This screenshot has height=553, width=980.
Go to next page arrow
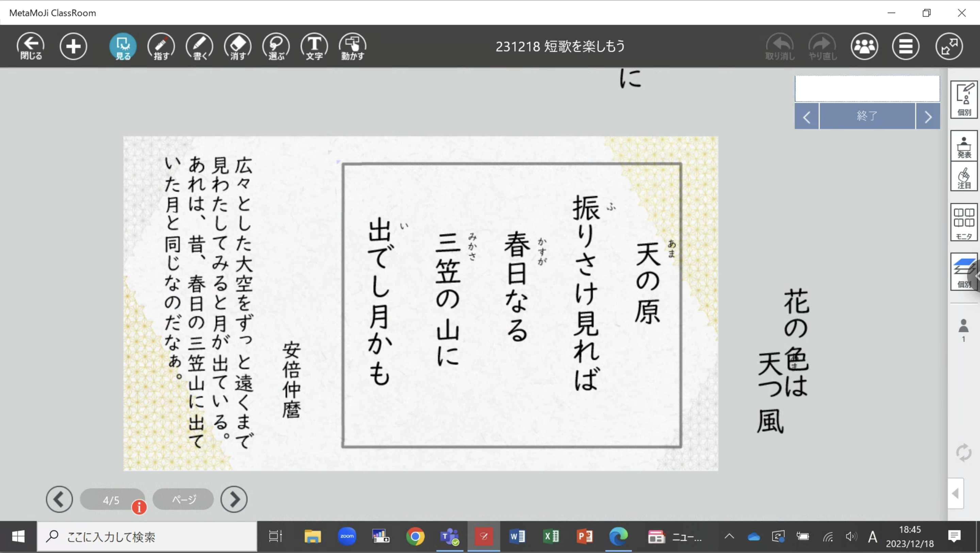pos(234,499)
